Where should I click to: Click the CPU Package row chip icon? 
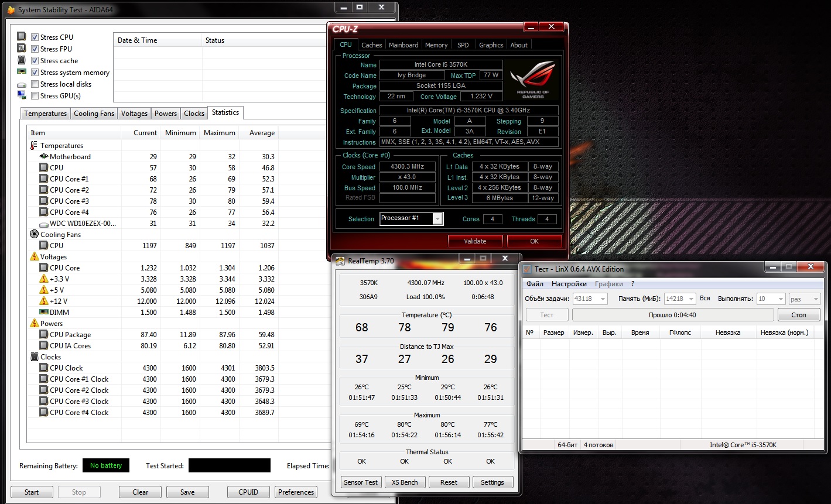pyautogui.click(x=44, y=334)
